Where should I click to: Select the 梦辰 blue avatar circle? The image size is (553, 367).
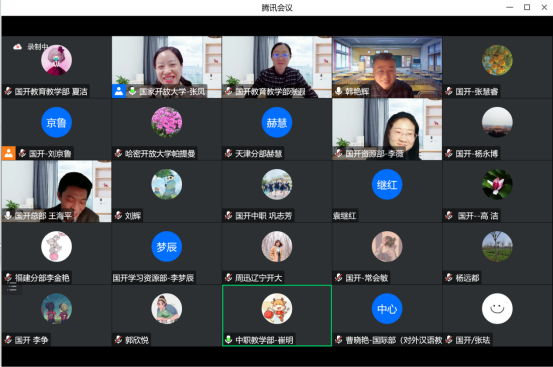pyautogui.click(x=166, y=246)
